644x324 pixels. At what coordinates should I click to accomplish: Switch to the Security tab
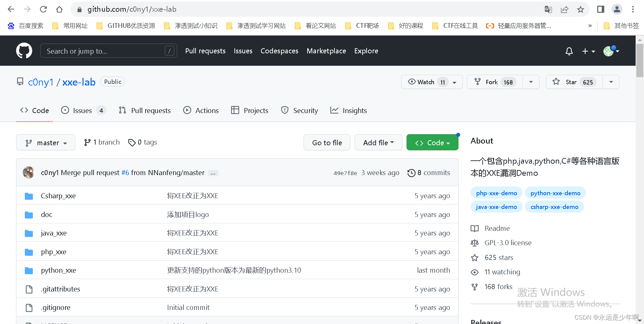tap(300, 110)
